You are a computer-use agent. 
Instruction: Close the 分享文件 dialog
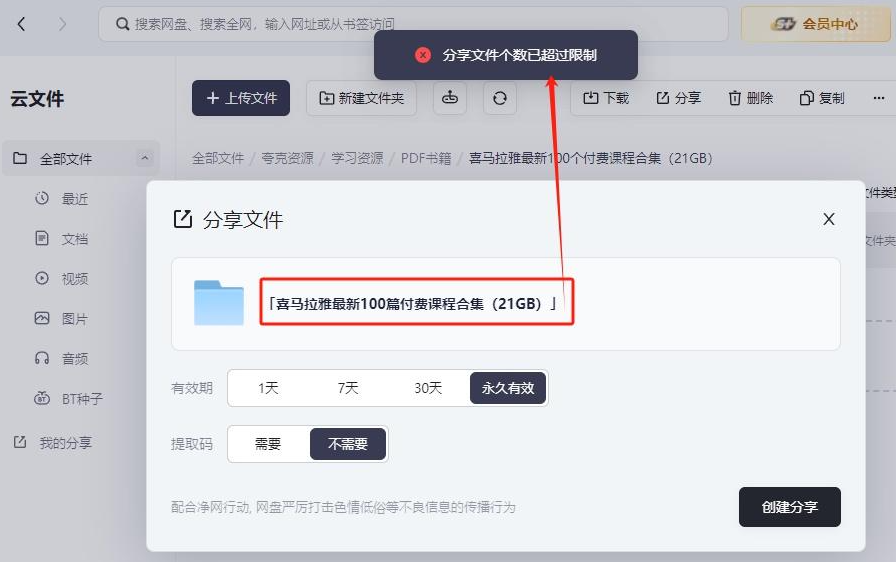(829, 219)
